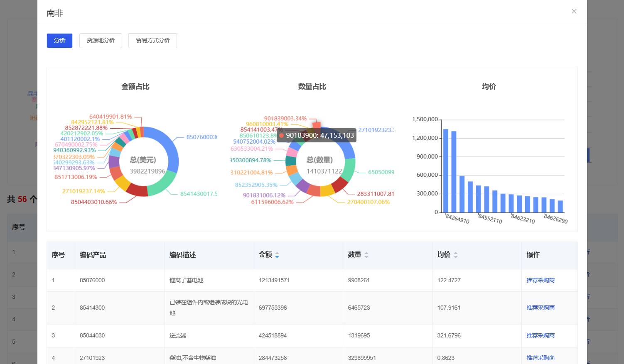The height and width of the screenshot is (364, 624).
Task: Open the 货源地分析 tab
Action: coord(101,41)
